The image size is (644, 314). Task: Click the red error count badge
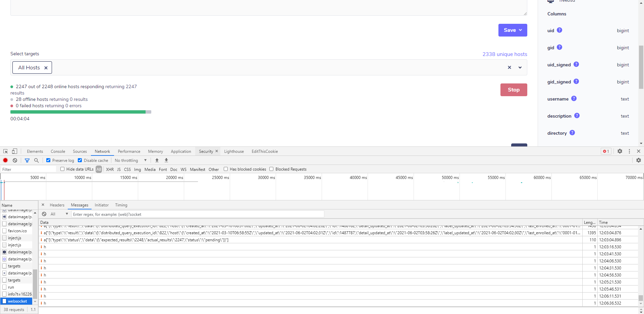(x=606, y=151)
